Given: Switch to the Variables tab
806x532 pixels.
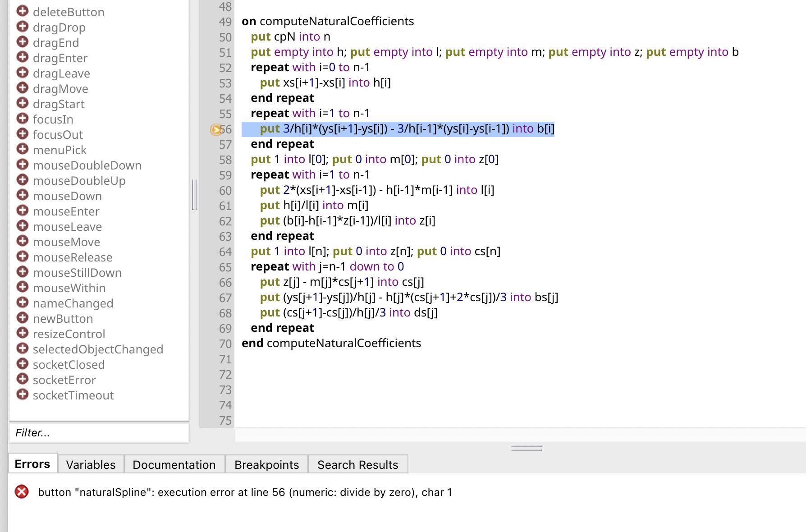Looking at the screenshot, I should pyautogui.click(x=91, y=464).
